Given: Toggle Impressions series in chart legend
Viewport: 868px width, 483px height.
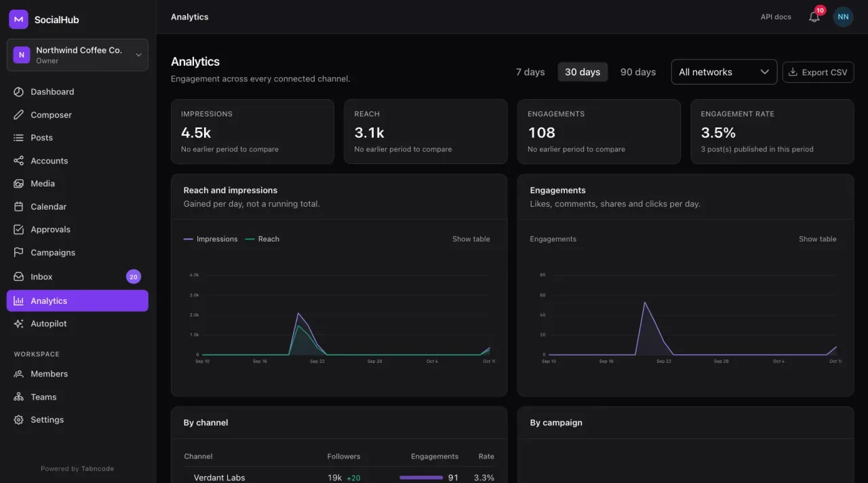Looking at the screenshot, I should [211, 239].
